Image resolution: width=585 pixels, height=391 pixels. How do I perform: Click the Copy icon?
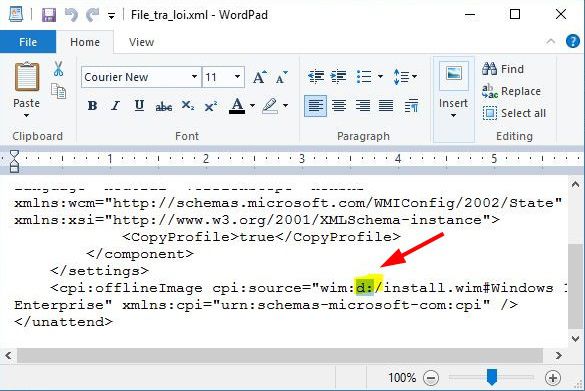59,91
